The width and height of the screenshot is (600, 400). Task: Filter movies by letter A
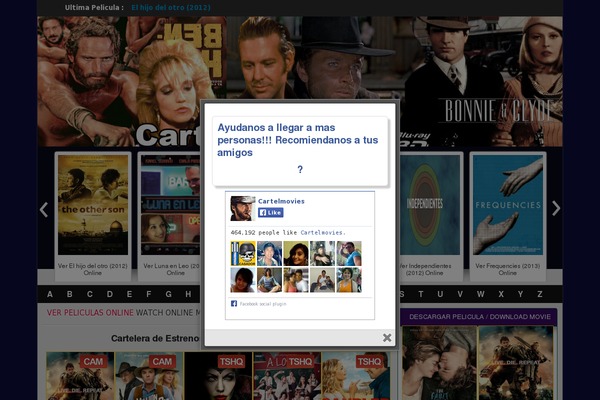pos(50,294)
